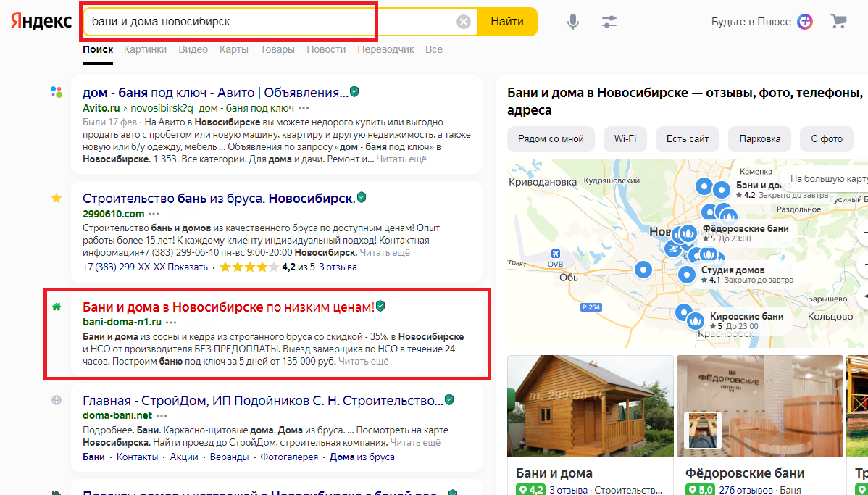Open the Yandex Plus icon

pyautogui.click(x=805, y=22)
